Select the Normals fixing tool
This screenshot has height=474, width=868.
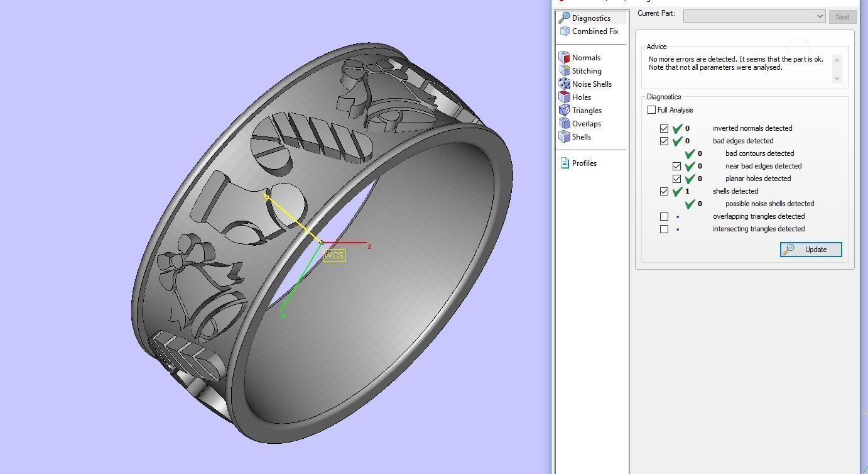tap(580, 58)
